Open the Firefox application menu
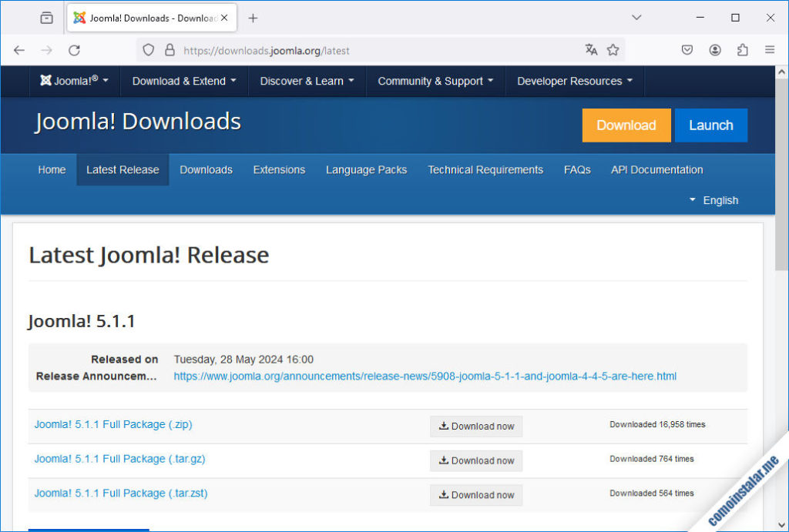The image size is (789, 532). (769, 49)
